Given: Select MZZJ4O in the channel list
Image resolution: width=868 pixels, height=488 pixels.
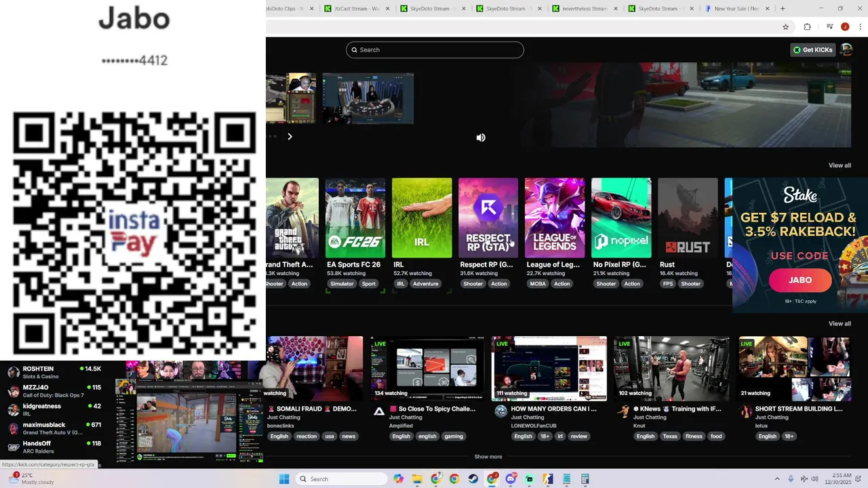Looking at the screenshot, I should coord(54,391).
